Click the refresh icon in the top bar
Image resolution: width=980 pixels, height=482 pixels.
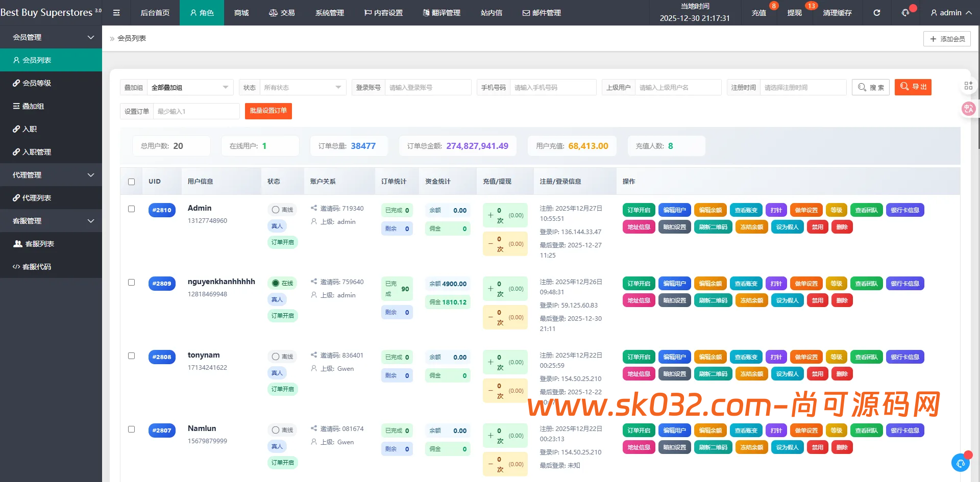click(x=876, y=12)
